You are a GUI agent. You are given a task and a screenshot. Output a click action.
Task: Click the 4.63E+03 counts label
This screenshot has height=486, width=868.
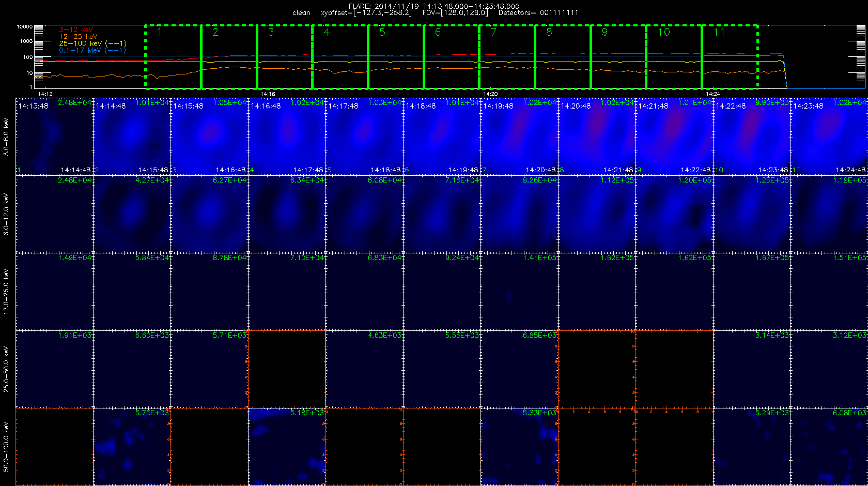(384, 336)
